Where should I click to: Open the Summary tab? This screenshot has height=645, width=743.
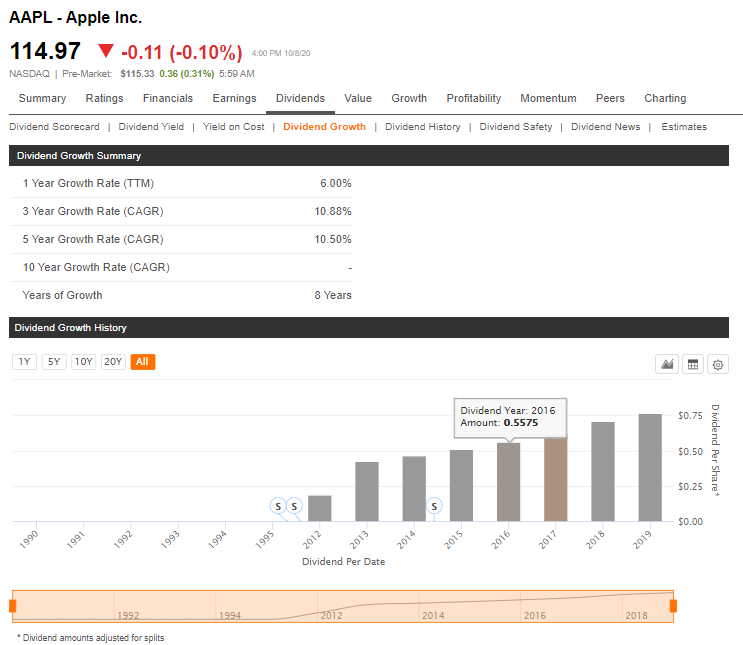coord(42,98)
